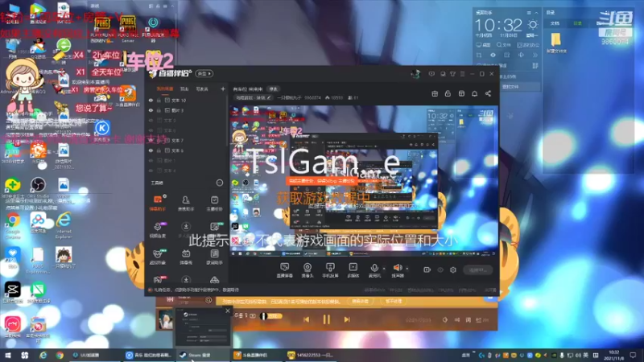The width and height of the screenshot is (644, 362).
Task: Close the Steam preview popup
Action: pyautogui.click(x=228, y=311)
